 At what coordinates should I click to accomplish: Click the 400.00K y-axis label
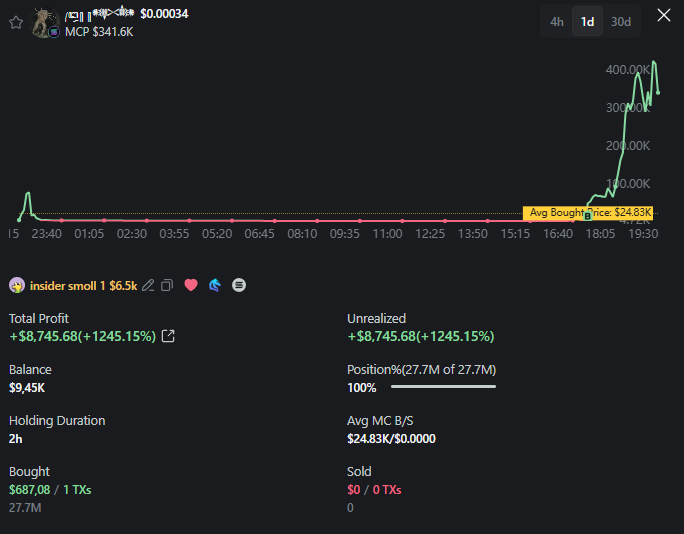coord(627,70)
